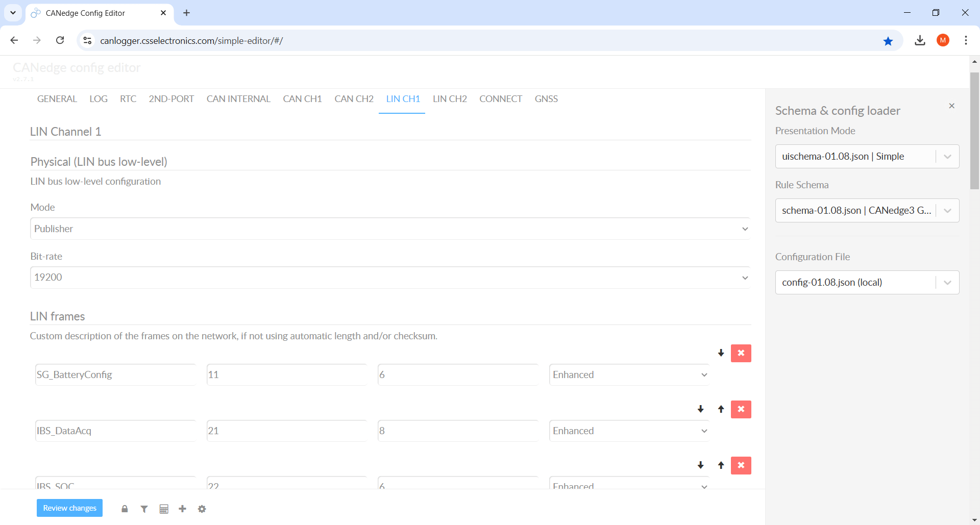
Task: Edit the SG_BatteryConfig name field
Action: (115, 374)
